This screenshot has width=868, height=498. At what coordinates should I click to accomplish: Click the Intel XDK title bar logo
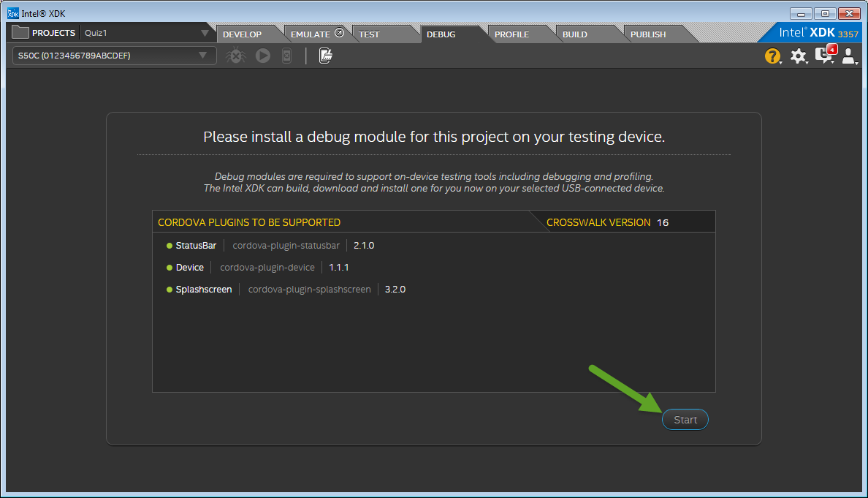pyautogui.click(x=12, y=13)
